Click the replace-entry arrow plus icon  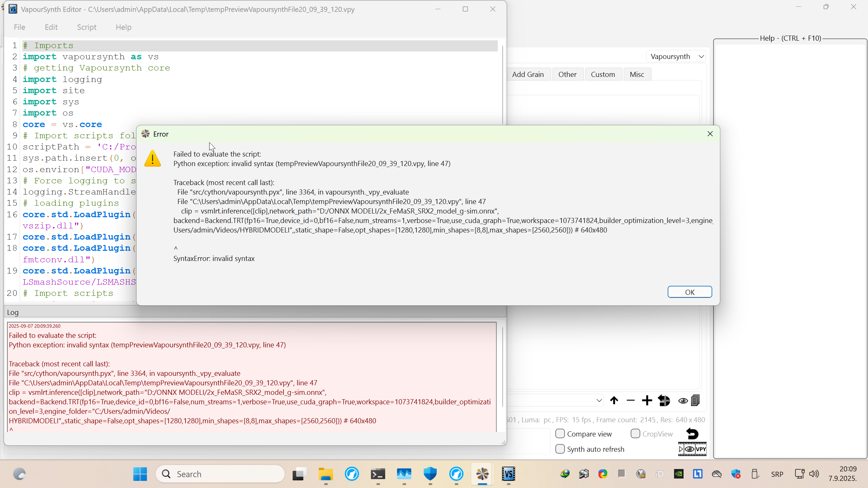[664, 401]
